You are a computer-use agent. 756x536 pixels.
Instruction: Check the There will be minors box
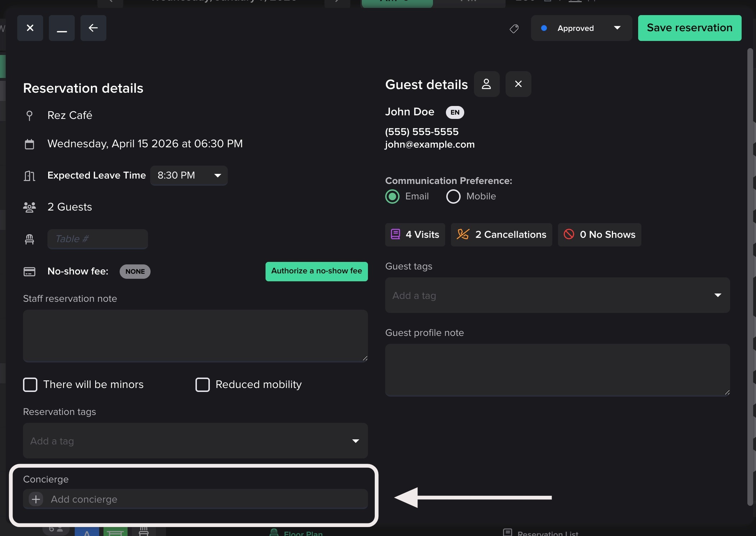point(30,384)
